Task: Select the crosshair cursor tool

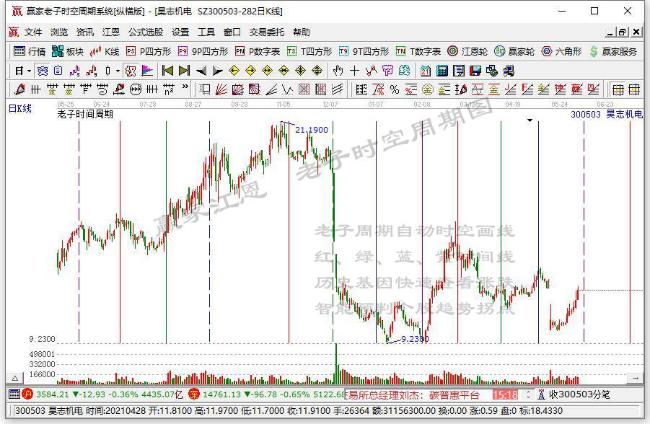Action: click(354, 71)
